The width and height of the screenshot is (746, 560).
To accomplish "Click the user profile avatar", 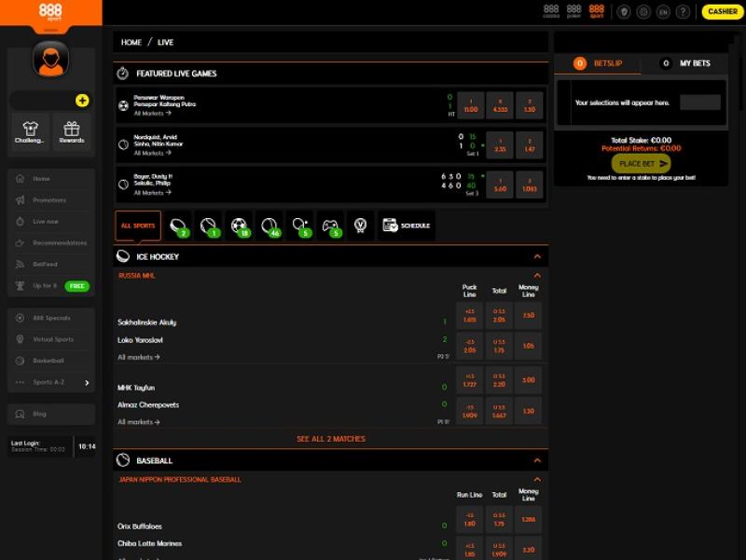I will [51, 60].
